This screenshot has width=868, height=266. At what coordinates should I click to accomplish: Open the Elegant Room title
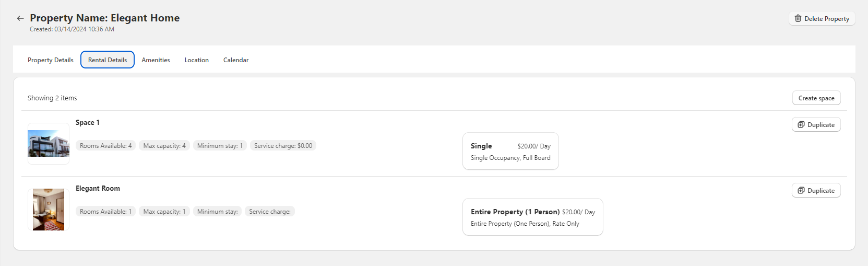98,188
